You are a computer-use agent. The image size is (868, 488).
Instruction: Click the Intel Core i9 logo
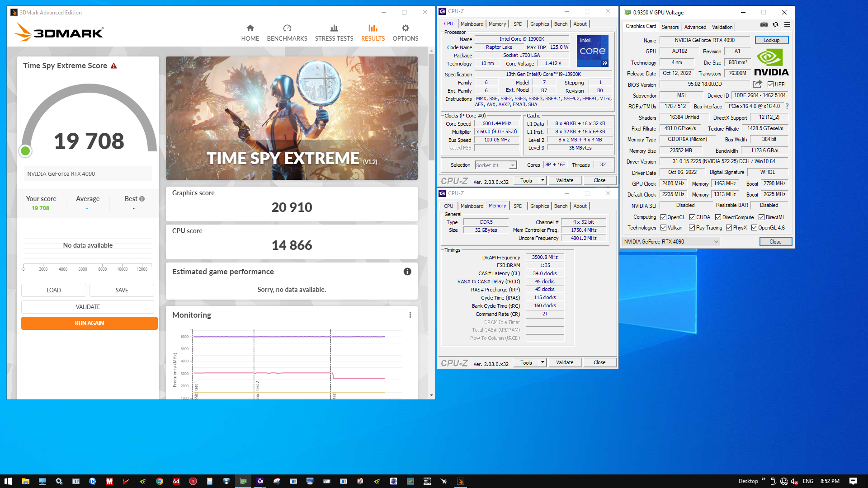(593, 51)
